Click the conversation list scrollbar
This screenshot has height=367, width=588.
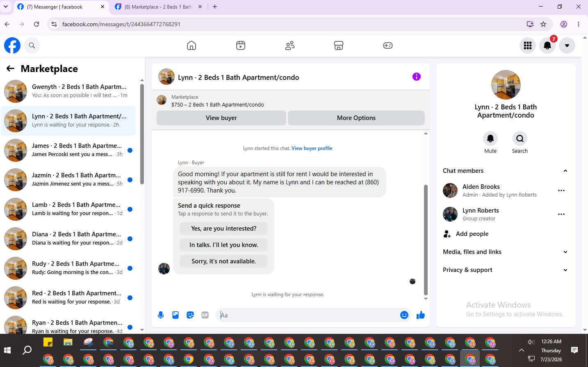pyautogui.click(x=142, y=134)
